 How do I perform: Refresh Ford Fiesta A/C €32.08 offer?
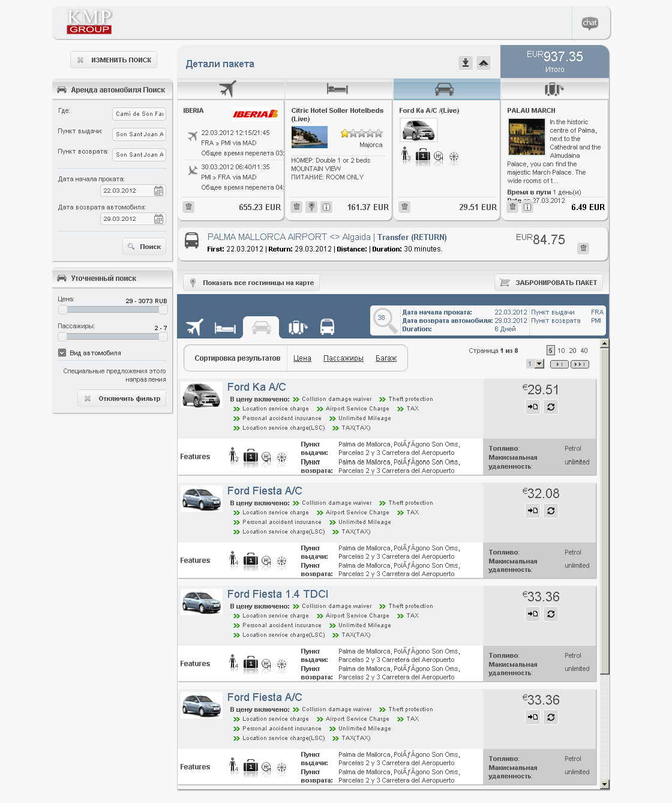551,511
